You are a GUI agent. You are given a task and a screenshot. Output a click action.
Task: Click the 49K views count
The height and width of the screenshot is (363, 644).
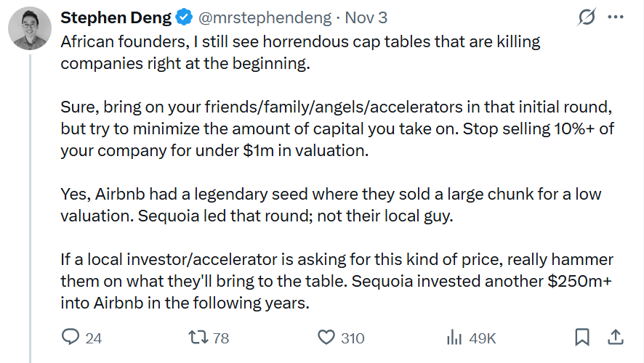coord(483,338)
